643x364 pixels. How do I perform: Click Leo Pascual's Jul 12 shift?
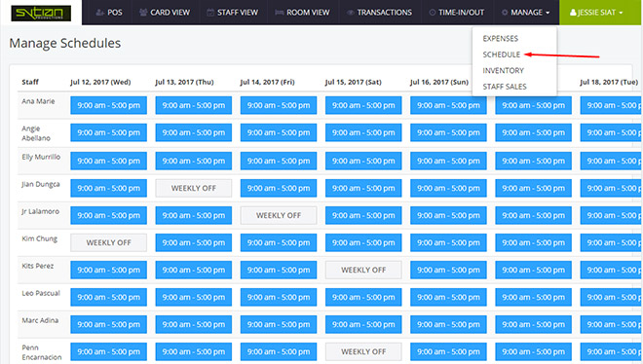coord(109,297)
